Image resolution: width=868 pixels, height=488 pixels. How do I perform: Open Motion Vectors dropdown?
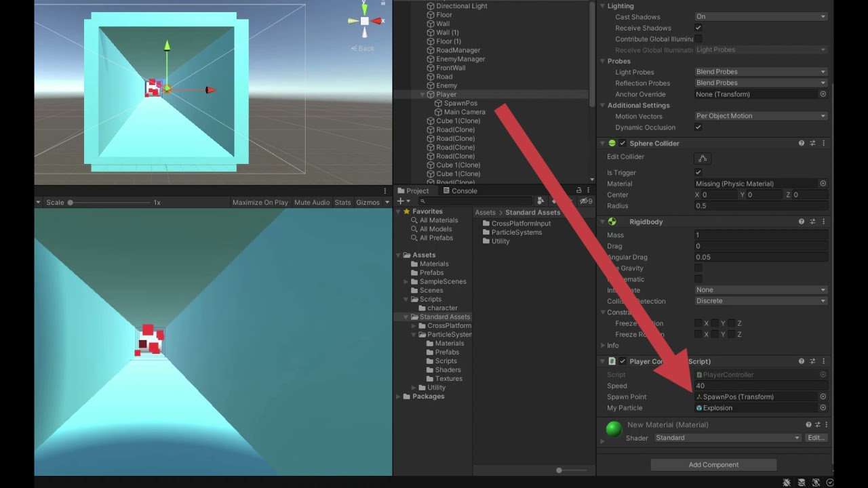pyautogui.click(x=761, y=116)
